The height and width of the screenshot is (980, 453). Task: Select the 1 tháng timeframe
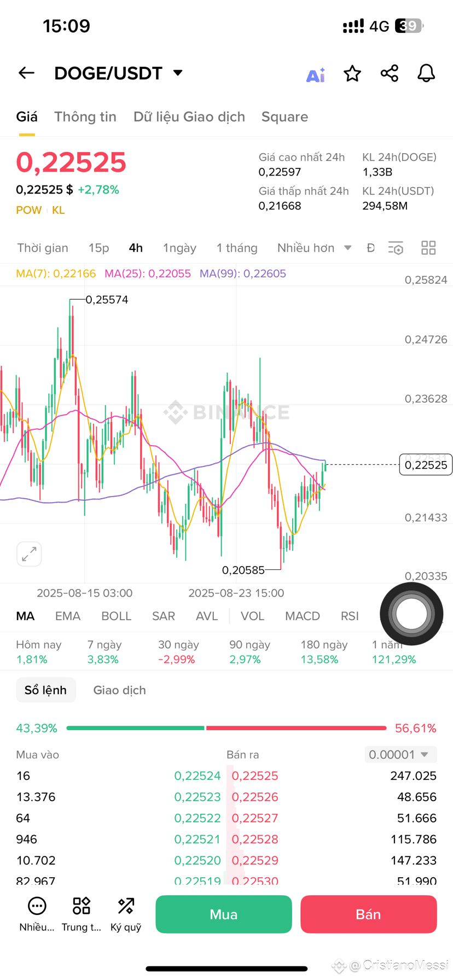click(x=237, y=248)
